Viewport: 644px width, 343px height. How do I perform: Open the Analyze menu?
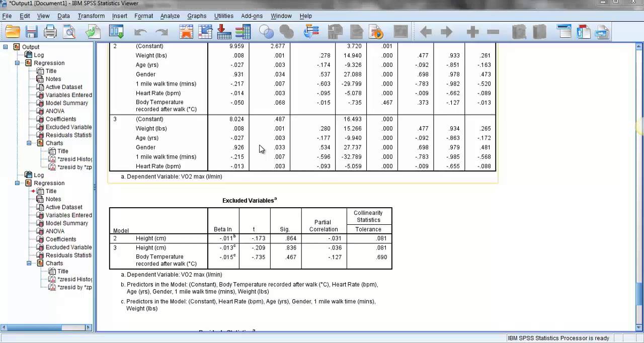(170, 16)
